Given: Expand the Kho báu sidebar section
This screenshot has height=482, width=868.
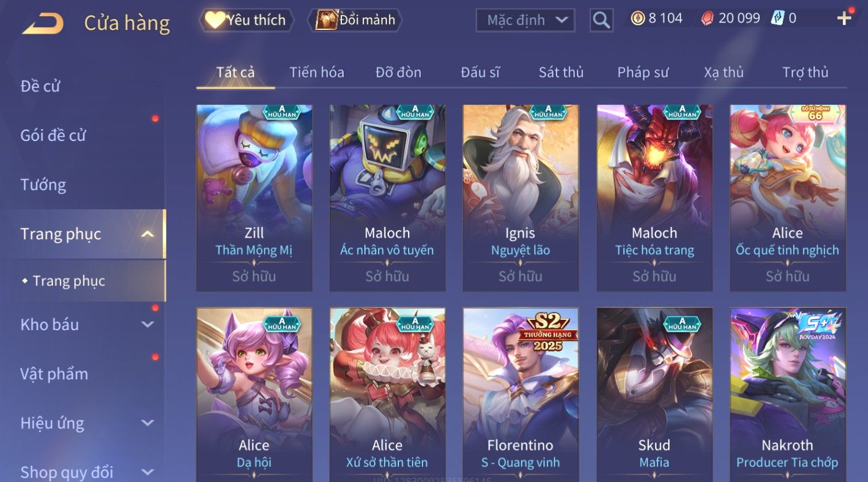Looking at the screenshot, I should tap(147, 324).
